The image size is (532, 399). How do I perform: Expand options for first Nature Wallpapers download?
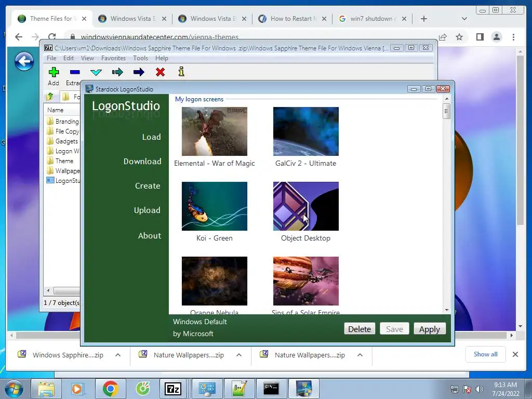point(239,355)
